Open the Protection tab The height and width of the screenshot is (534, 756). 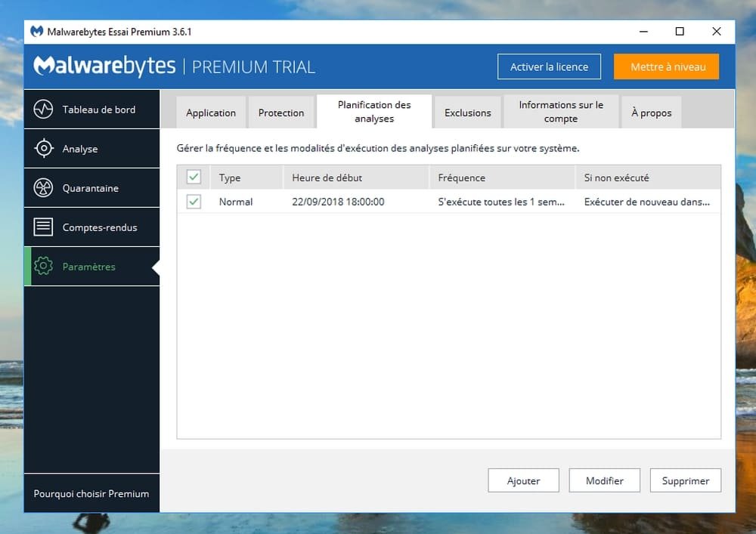point(281,113)
